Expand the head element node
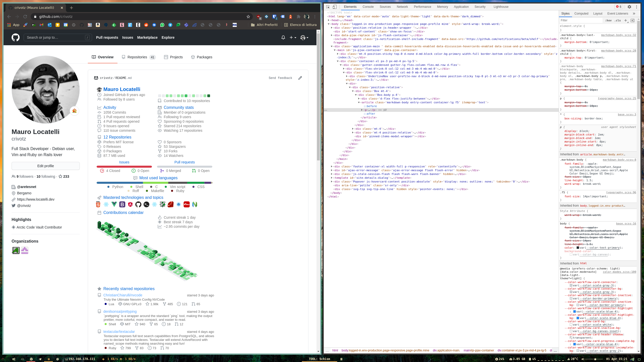The image size is (644, 362). coord(329,20)
